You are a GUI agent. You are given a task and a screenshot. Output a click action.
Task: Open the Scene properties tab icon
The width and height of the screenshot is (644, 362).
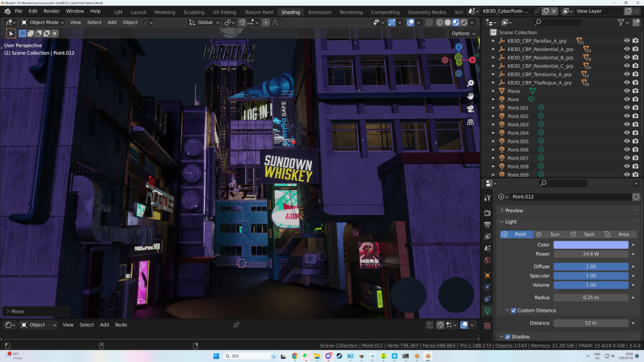pyautogui.click(x=487, y=248)
